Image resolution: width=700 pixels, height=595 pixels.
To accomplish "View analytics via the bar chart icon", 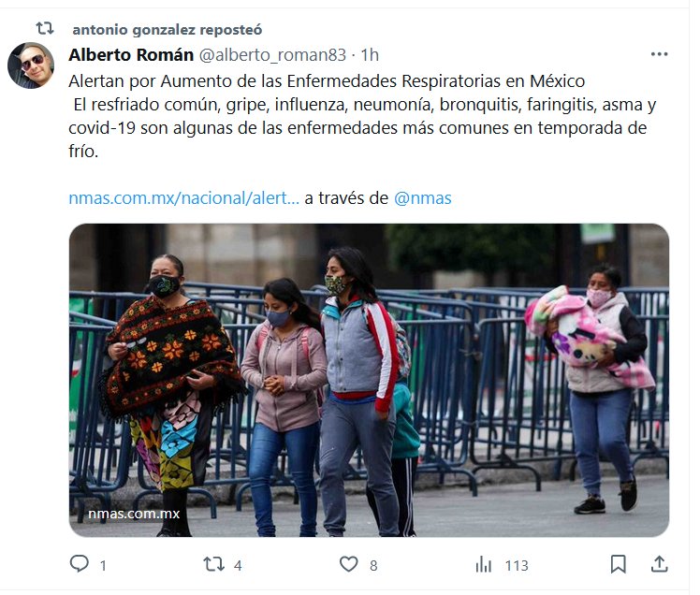I will (x=484, y=565).
